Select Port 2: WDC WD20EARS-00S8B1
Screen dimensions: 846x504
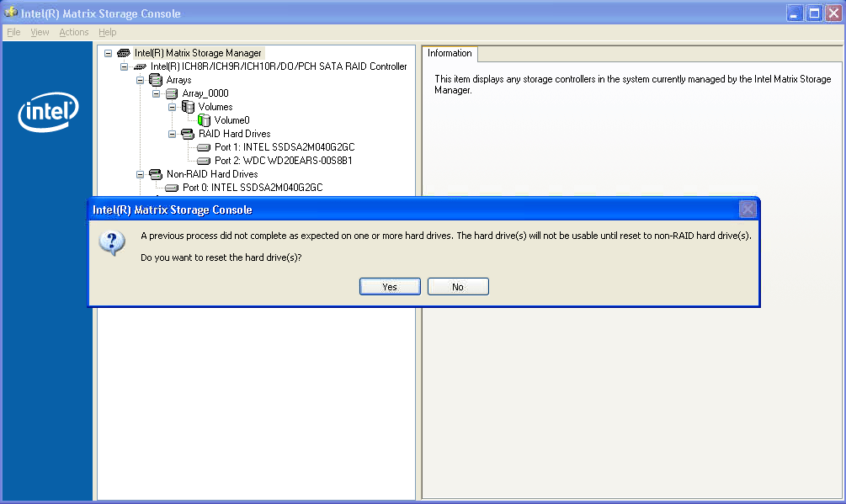(x=283, y=161)
